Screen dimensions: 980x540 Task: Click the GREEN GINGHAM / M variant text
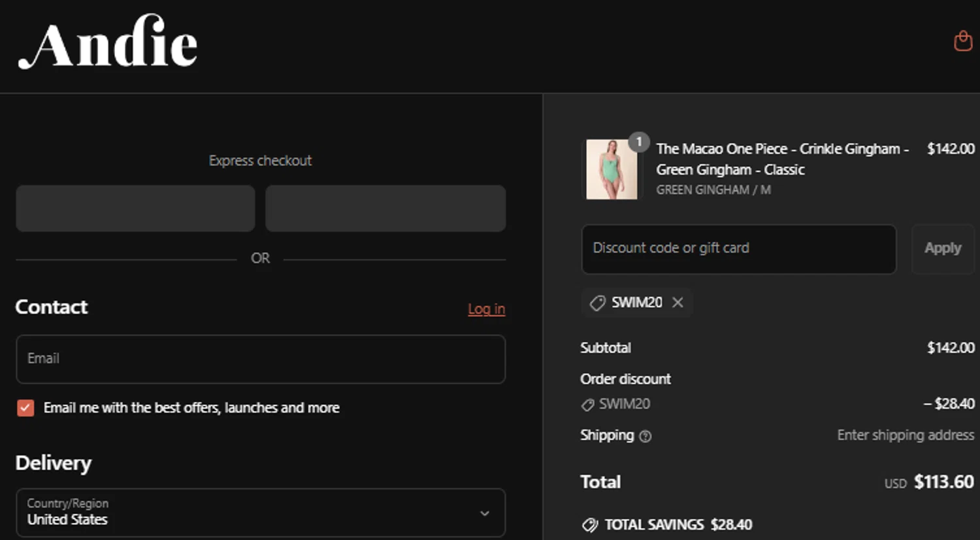713,190
